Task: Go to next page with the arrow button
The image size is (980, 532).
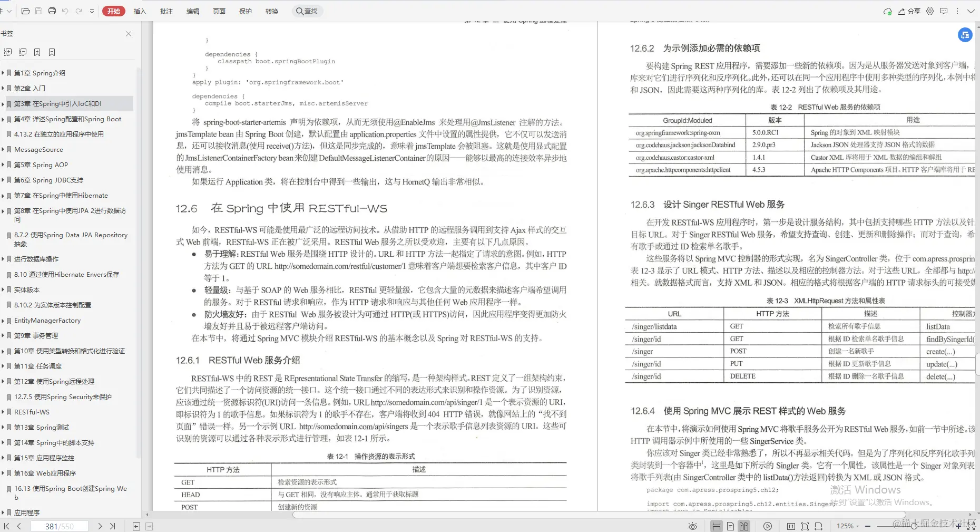Action: click(100, 526)
